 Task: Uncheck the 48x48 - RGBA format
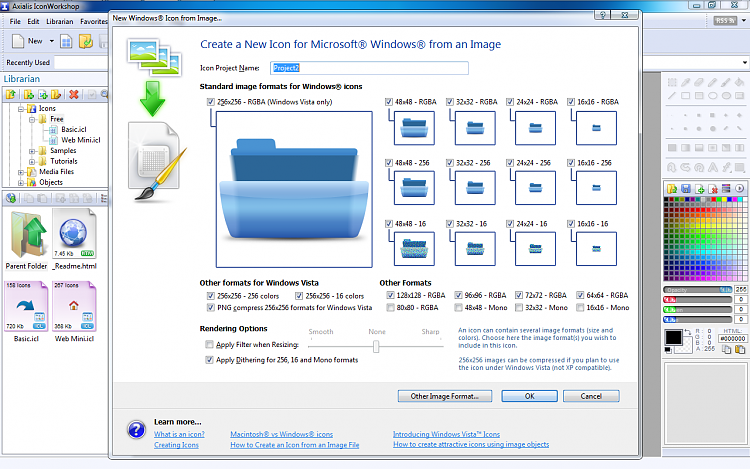388,102
